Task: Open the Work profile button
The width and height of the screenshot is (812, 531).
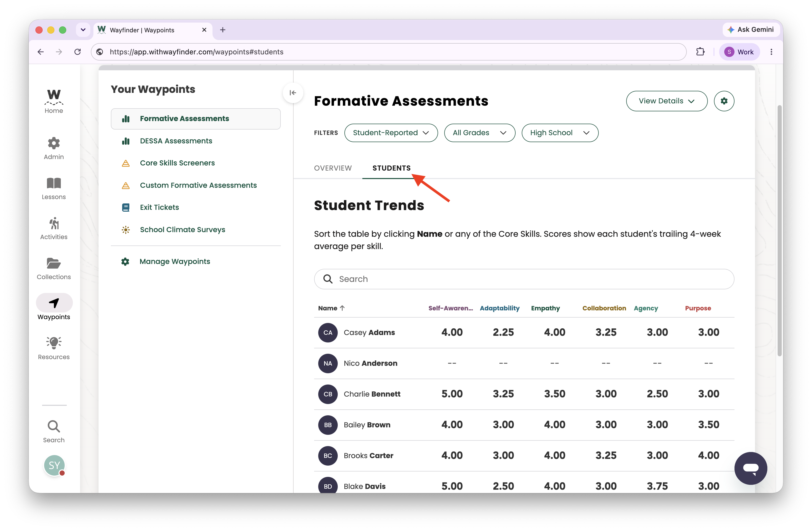Action: tap(739, 52)
